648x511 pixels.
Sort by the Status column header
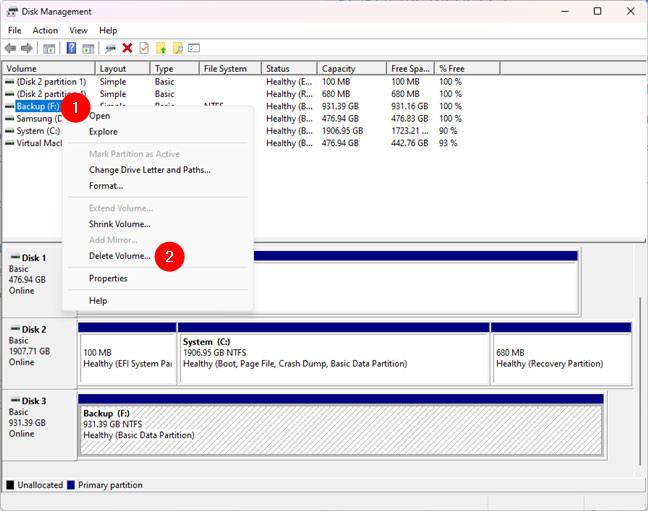click(x=289, y=69)
